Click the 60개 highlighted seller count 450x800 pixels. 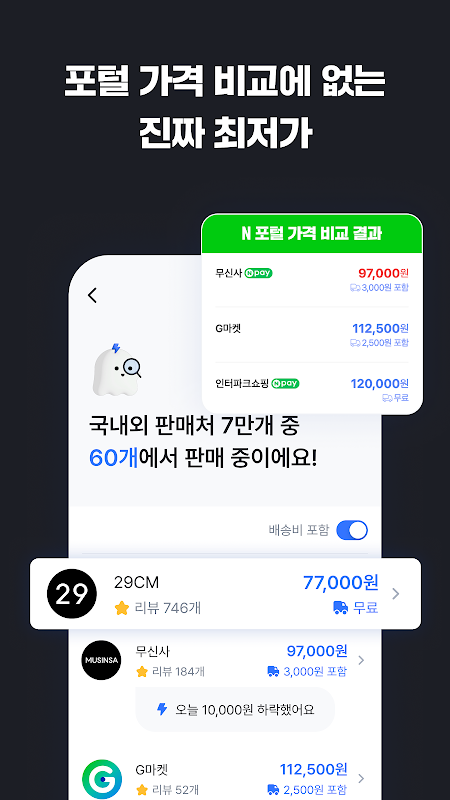click(x=114, y=459)
